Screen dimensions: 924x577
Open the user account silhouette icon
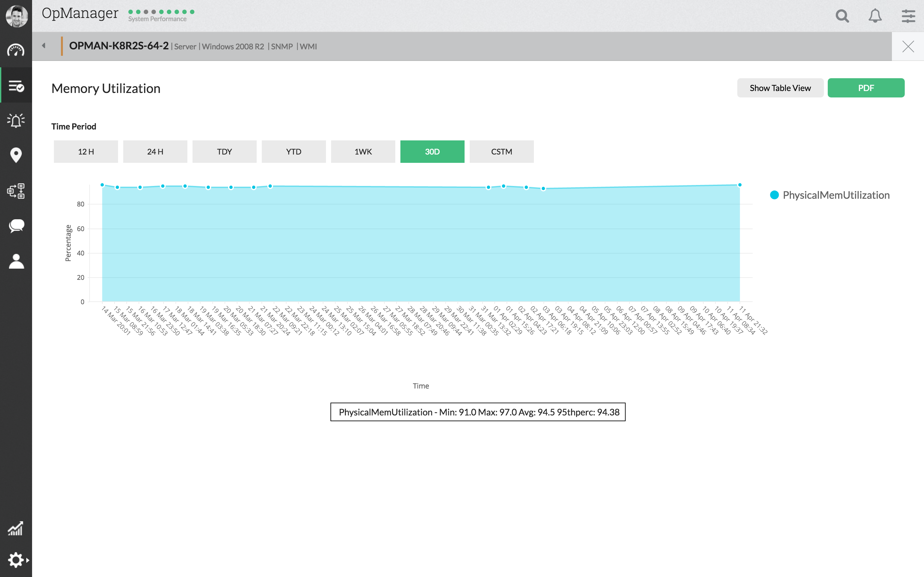(16, 261)
